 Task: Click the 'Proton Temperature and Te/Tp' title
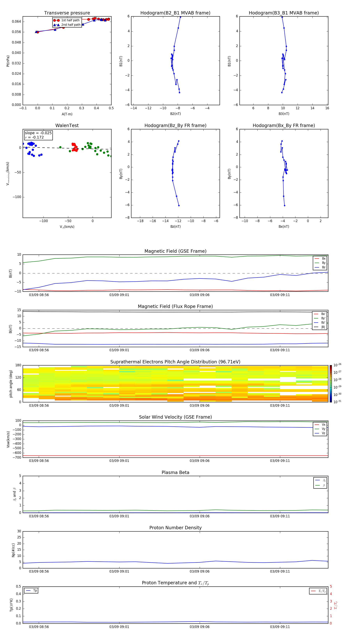(x=175, y=583)
